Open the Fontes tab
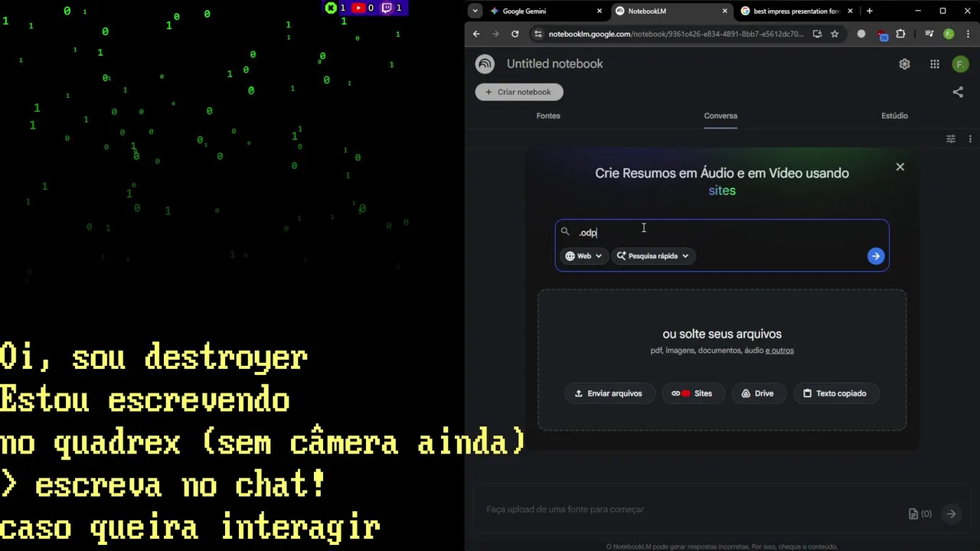 click(548, 116)
